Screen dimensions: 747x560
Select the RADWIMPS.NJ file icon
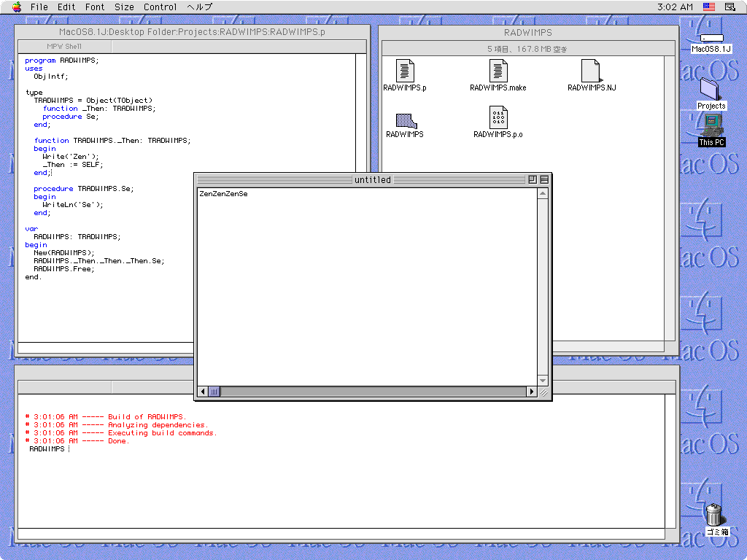coord(592,75)
